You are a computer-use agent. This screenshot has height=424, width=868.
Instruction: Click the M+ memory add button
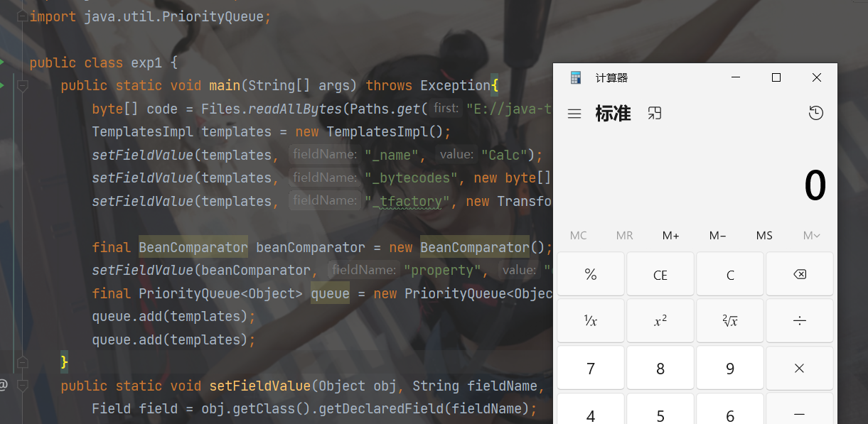pyautogui.click(x=671, y=235)
